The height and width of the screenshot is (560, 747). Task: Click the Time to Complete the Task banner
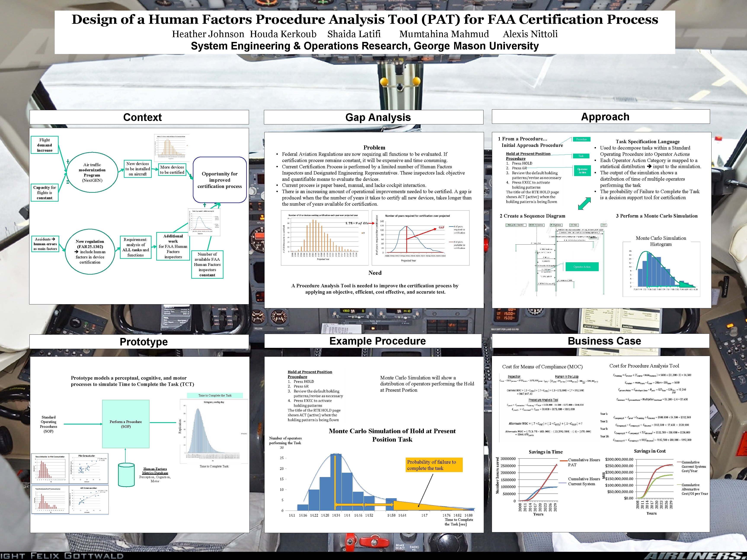click(215, 395)
